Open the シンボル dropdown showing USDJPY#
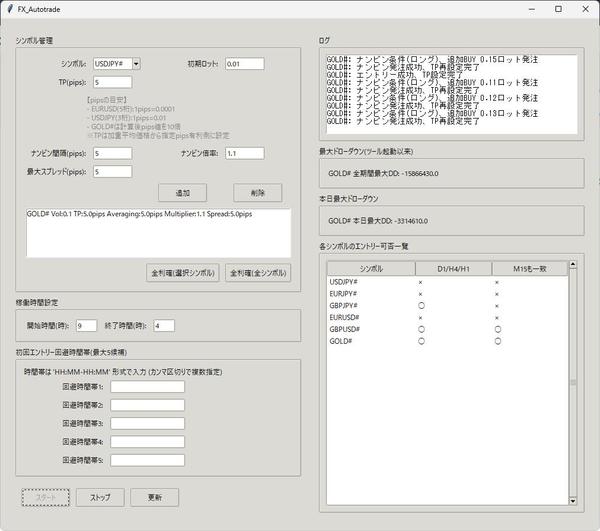Screen dimensions: 600x531 click(136, 64)
